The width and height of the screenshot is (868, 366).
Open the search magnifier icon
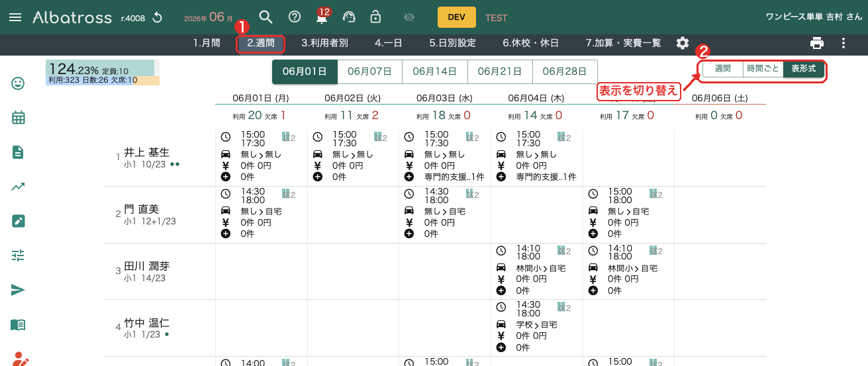coord(265,17)
